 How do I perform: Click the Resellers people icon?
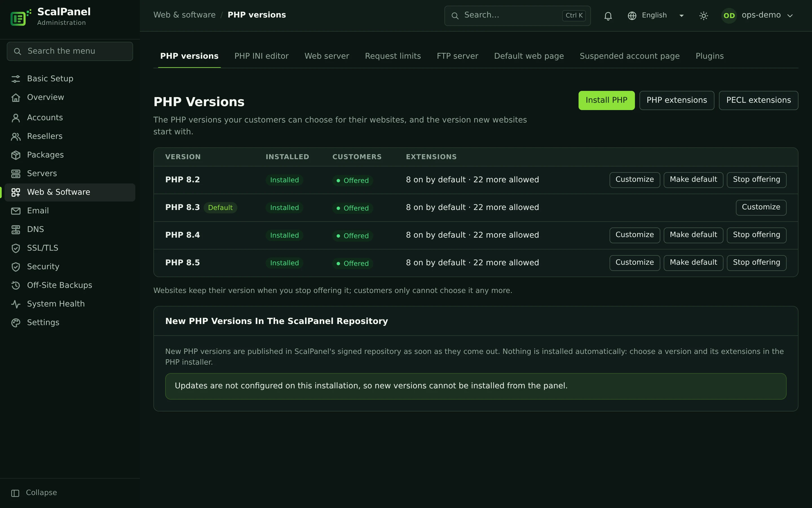pyautogui.click(x=16, y=136)
